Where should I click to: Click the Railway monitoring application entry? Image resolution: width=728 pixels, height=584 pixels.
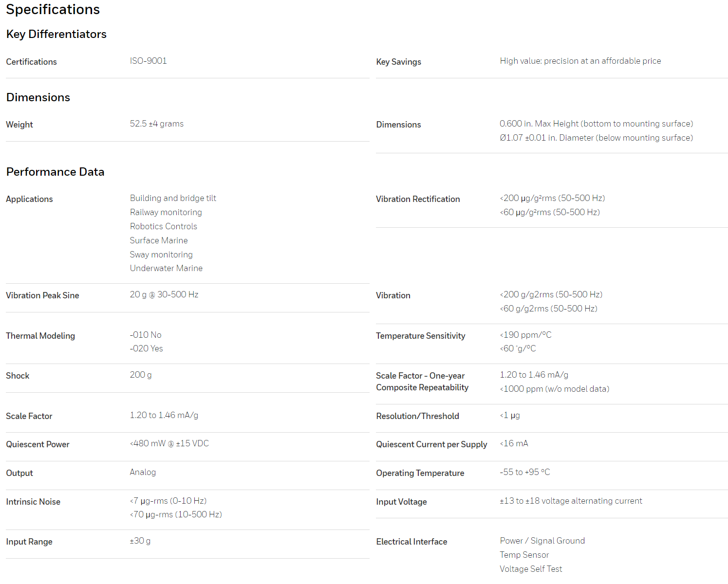[x=166, y=212]
